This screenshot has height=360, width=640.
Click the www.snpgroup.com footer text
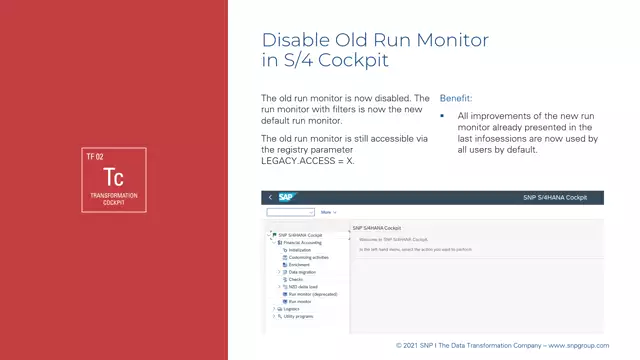578,345
